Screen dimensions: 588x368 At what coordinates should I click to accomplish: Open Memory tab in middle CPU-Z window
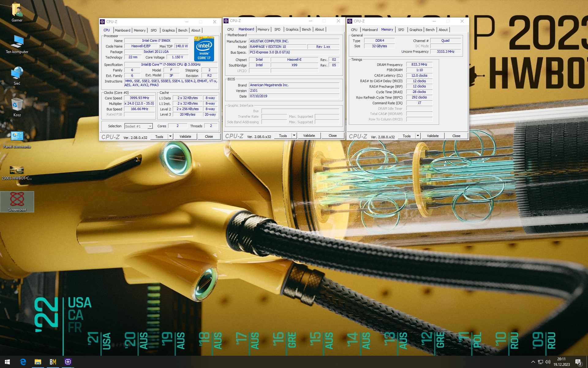[x=263, y=29]
